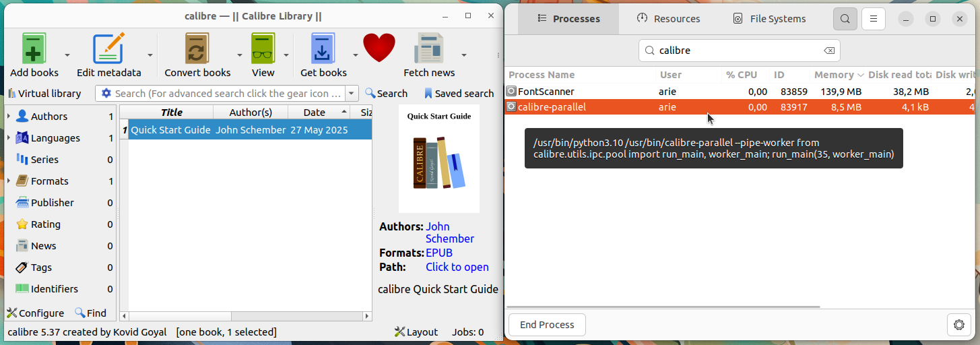Toggle the process search button in System Monitor
The width and height of the screenshot is (980, 345).
pyautogui.click(x=845, y=19)
